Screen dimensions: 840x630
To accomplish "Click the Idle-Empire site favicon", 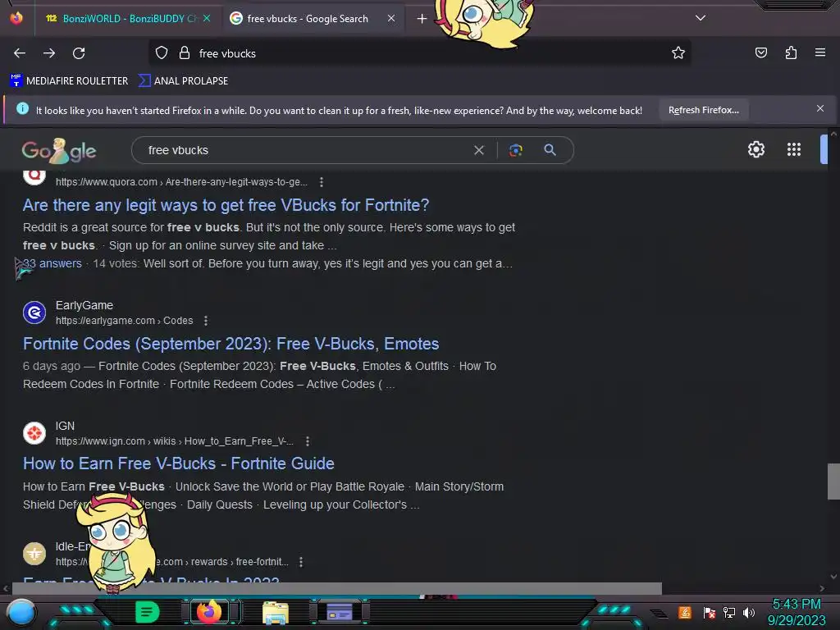I will (34, 554).
